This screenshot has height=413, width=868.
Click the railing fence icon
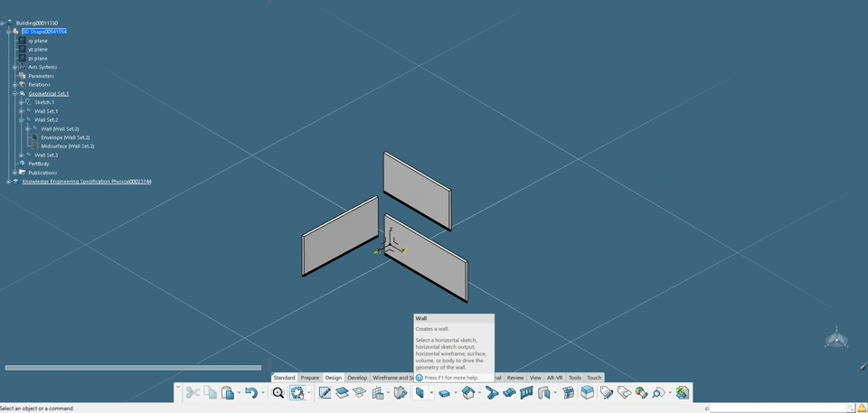point(526,392)
